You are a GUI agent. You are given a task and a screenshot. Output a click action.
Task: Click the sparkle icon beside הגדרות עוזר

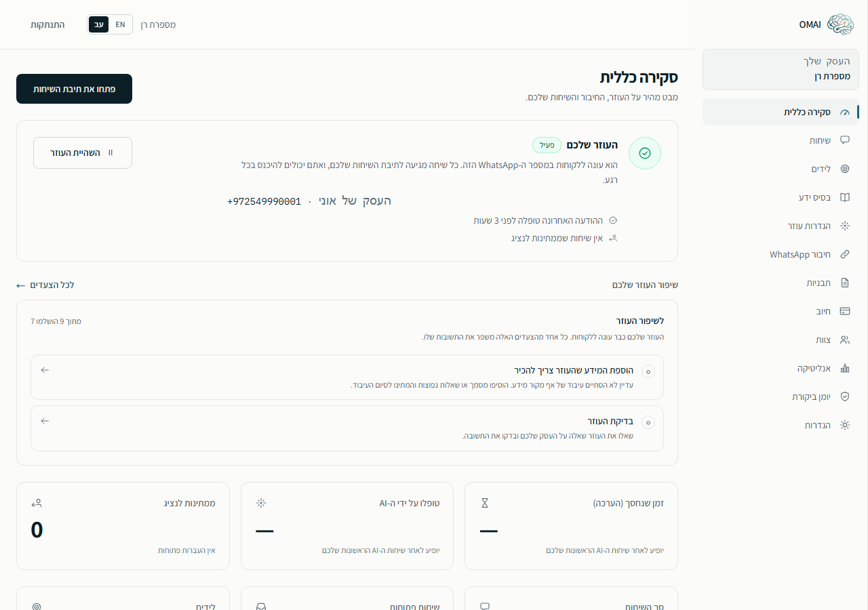[x=844, y=226]
